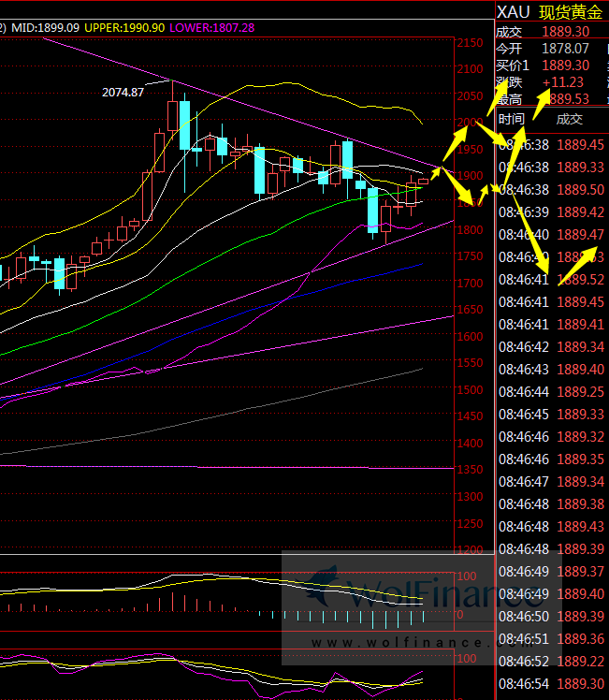Click the 1950 price axis label

470,149
